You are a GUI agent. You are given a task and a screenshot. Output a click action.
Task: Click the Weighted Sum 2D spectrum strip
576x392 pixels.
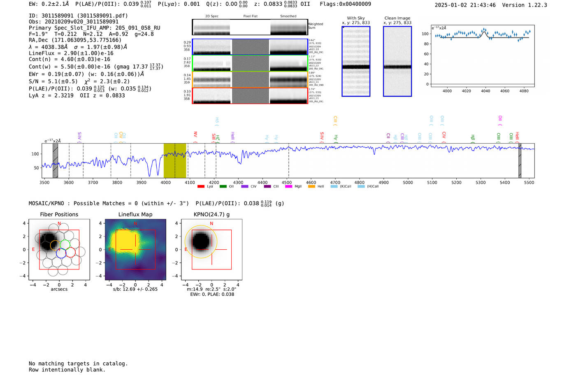[250, 27]
